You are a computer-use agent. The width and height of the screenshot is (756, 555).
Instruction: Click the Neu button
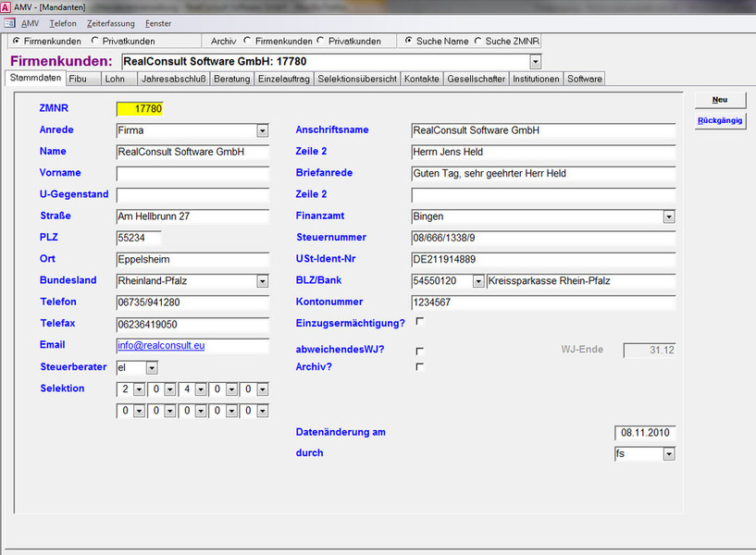tap(720, 100)
